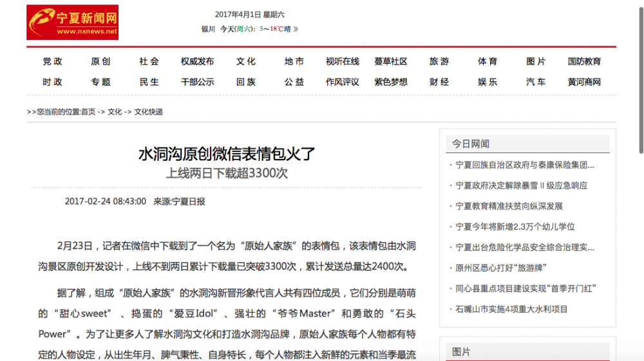The height and width of the screenshot is (361, 644).
Task: Open news about 泰康保险集团
Action: [x=525, y=165]
